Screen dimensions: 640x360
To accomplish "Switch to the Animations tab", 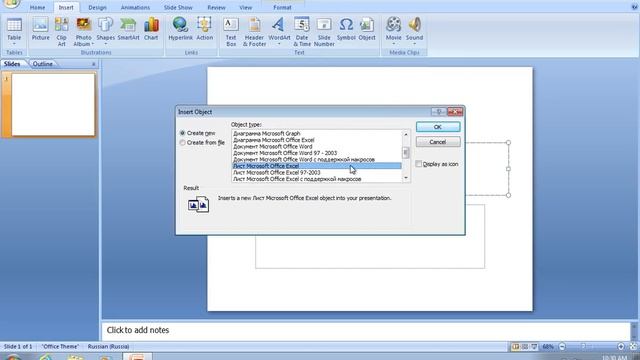I will (x=135, y=7).
